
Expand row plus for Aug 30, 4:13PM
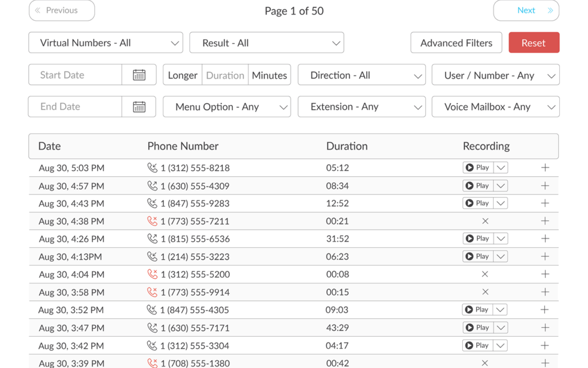click(x=545, y=256)
